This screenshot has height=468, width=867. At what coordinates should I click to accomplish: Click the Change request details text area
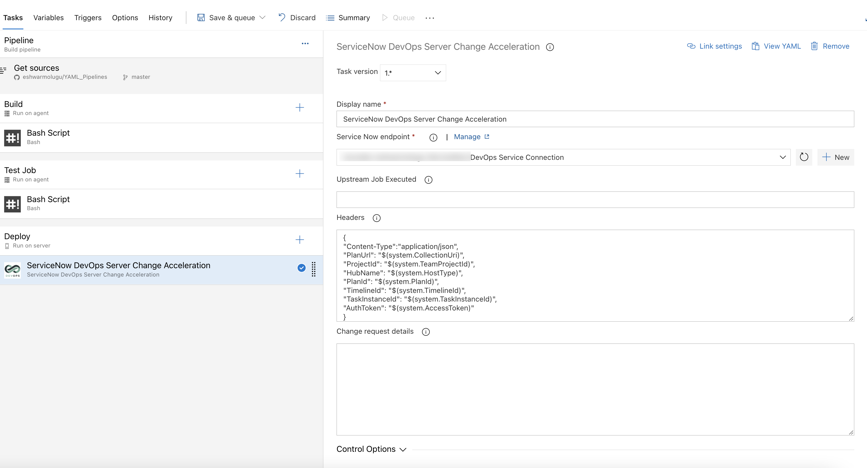pos(595,389)
